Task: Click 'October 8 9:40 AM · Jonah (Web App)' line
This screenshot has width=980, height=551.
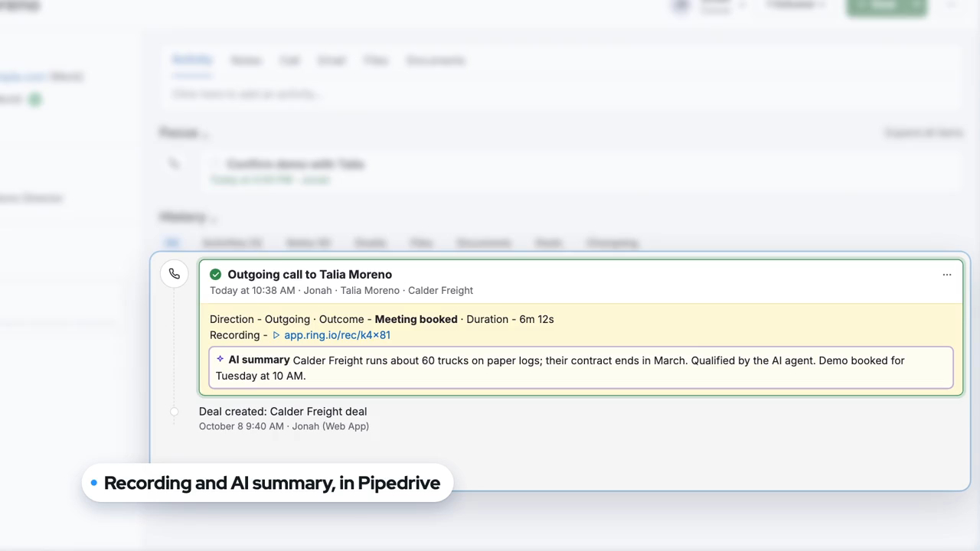Action: pos(284,426)
